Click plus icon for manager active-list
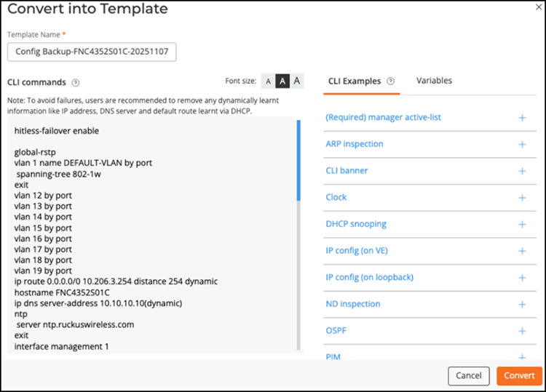The width and height of the screenshot is (546, 392). (521, 118)
